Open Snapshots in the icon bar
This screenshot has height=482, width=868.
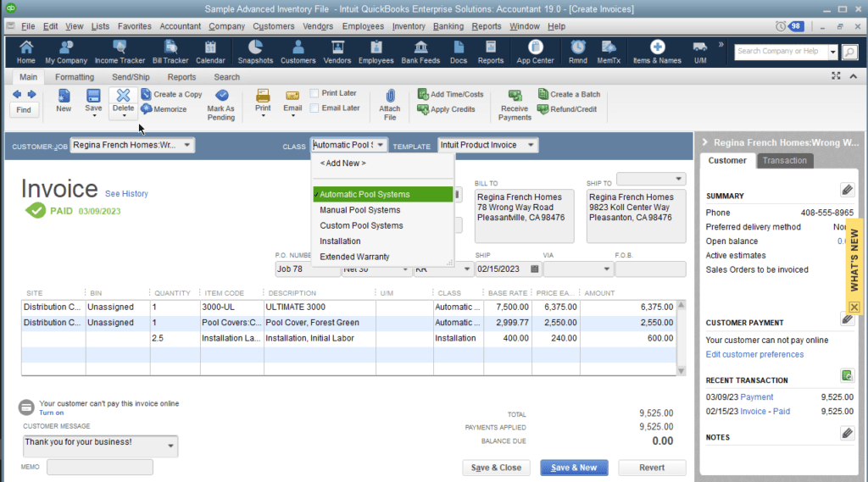coord(255,52)
